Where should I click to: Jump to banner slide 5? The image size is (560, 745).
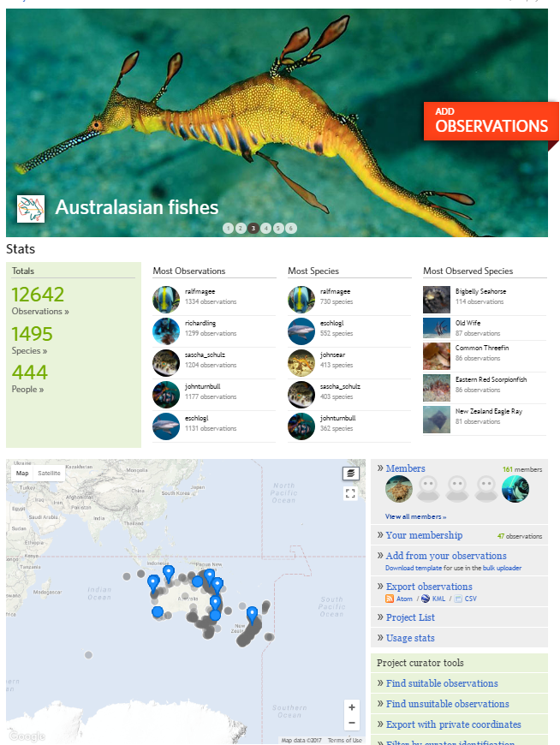pyautogui.click(x=278, y=228)
